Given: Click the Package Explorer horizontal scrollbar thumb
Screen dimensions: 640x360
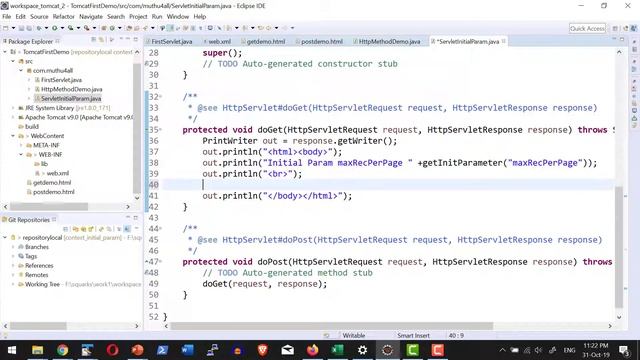Looking at the screenshot, I should [x=49, y=207].
